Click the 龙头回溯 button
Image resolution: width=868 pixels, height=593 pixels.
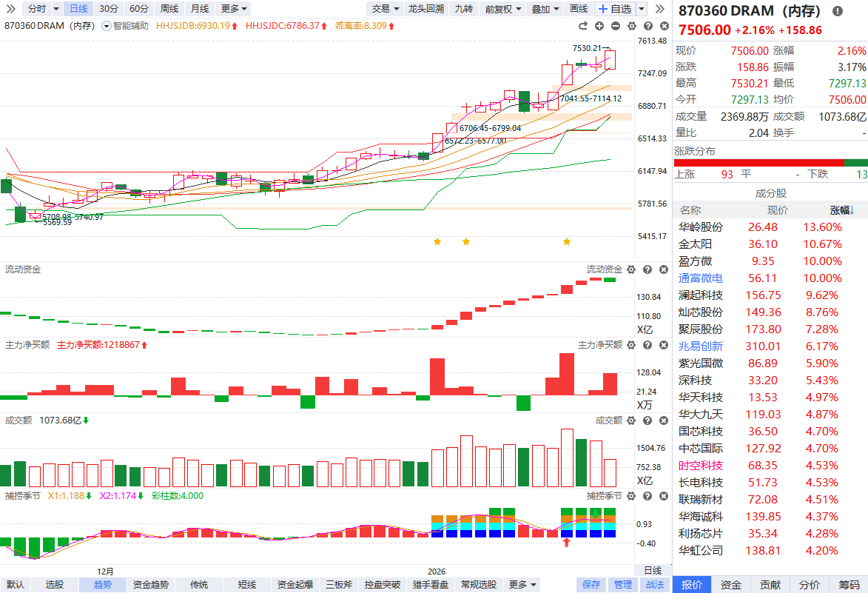tap(426, 9)
